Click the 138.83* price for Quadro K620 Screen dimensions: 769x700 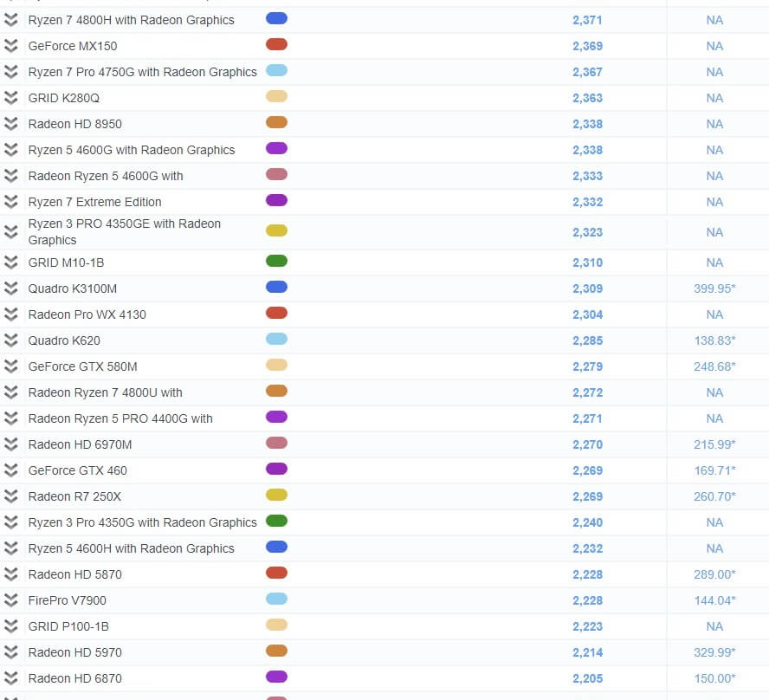714,341
